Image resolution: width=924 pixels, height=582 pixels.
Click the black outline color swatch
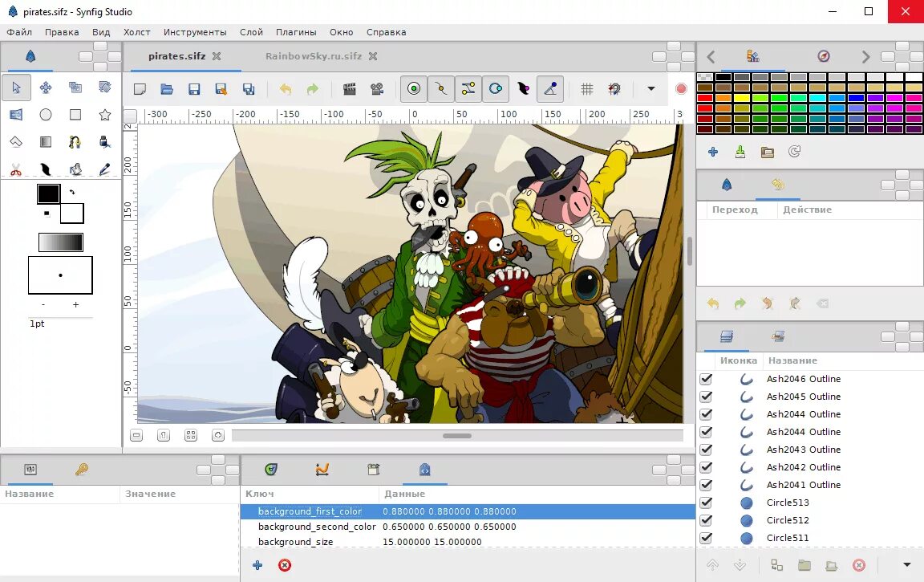tap(48, 193)
